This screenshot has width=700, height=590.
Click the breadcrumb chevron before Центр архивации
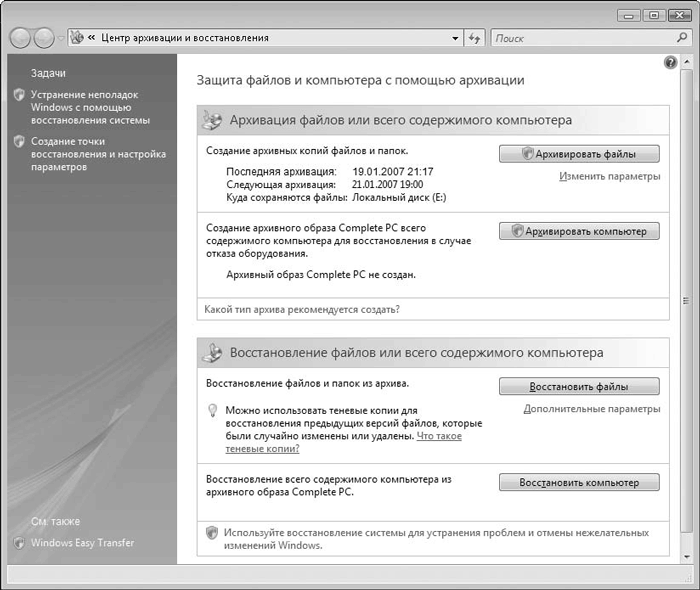tap(92, 38)
